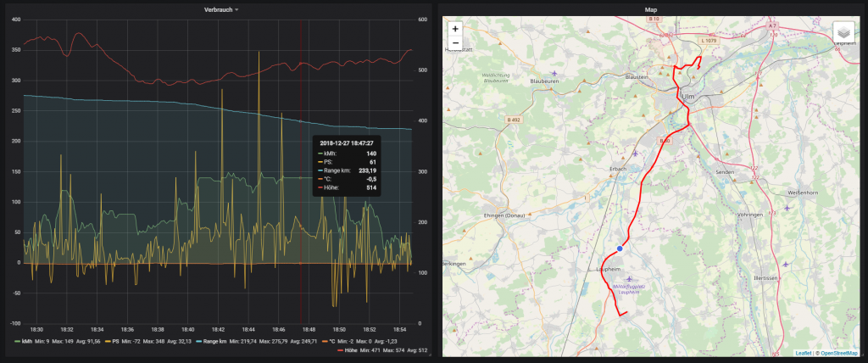Expand the Map panel title menu
The height and width of the screenshot is (363, 868).
tap(650, 9)
